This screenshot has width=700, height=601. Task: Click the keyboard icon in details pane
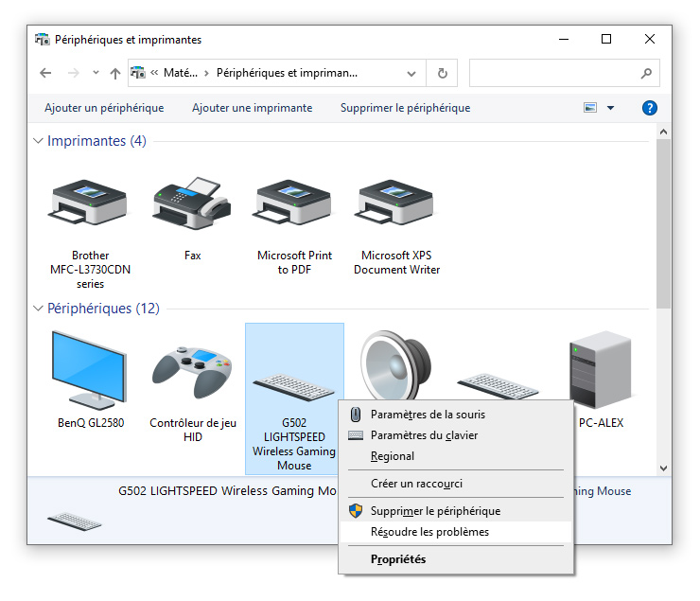point(74,521)
